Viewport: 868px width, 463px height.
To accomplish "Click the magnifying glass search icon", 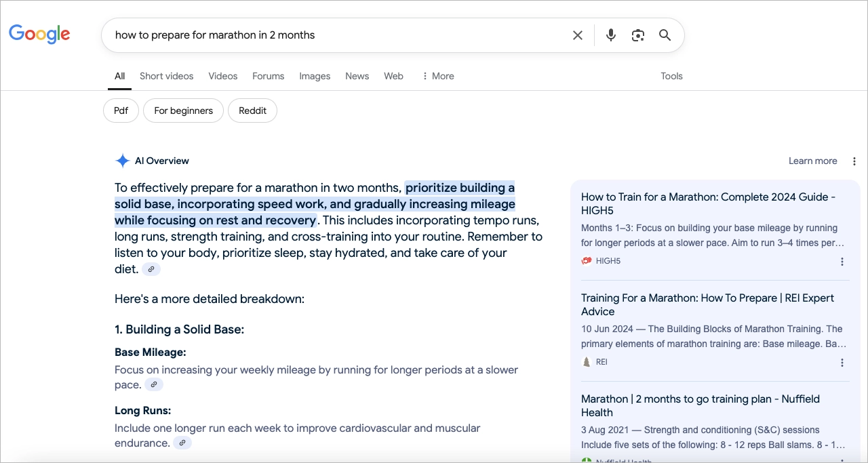I will coord(665,35).
